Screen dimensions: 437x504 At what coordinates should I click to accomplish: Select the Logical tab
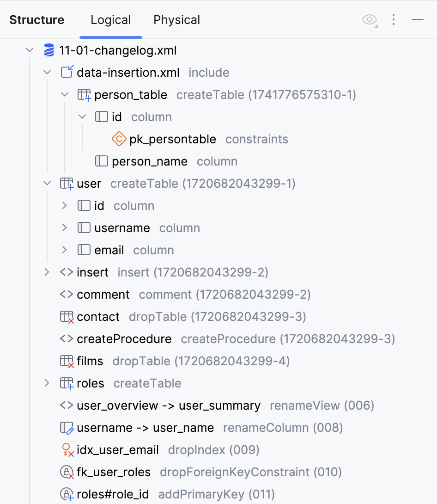pos(110,20)
